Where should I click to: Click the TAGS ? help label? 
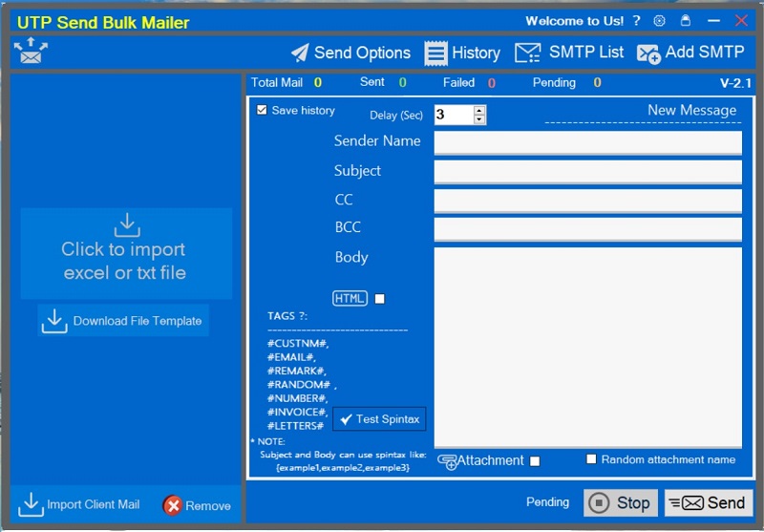coord(287,316)
